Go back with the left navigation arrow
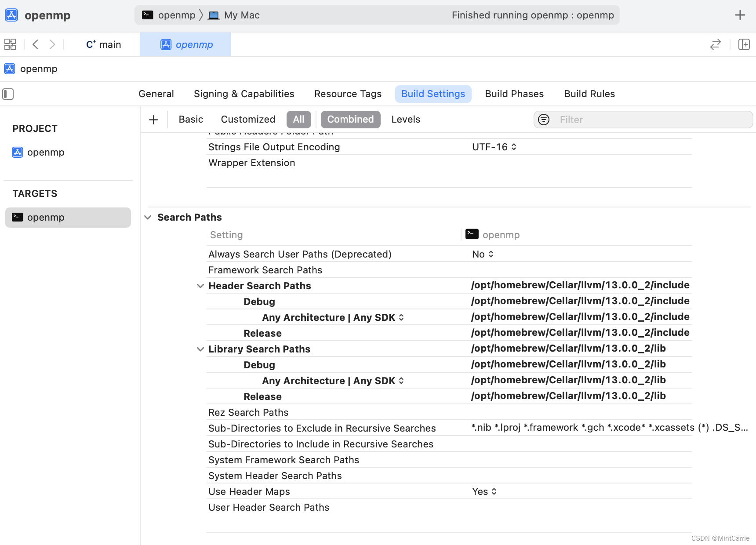756x545 pixels. pyautogui.click(x=36, y=44)
